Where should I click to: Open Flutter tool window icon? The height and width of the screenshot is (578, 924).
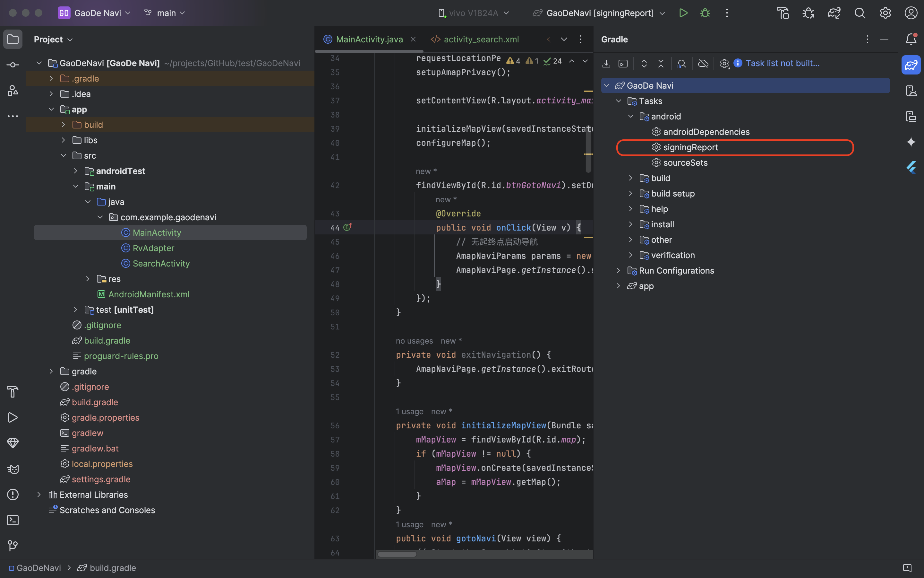(911, 168)
